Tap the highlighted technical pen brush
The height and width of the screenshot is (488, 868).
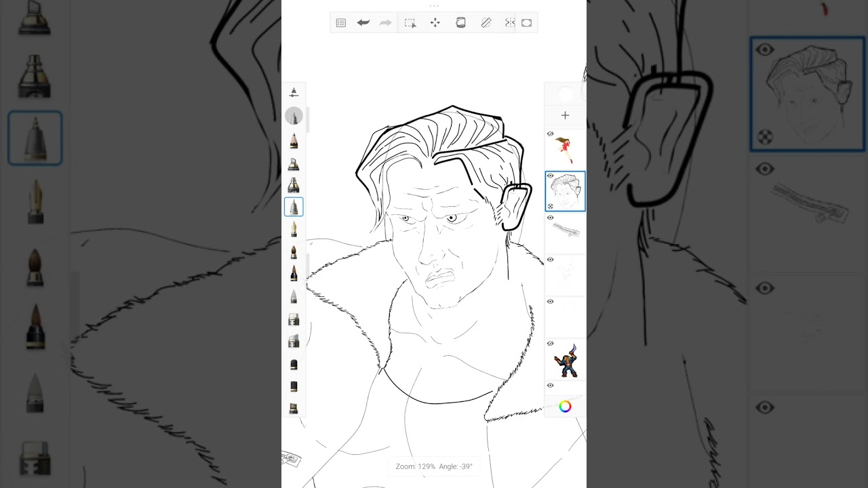point(294,207)
